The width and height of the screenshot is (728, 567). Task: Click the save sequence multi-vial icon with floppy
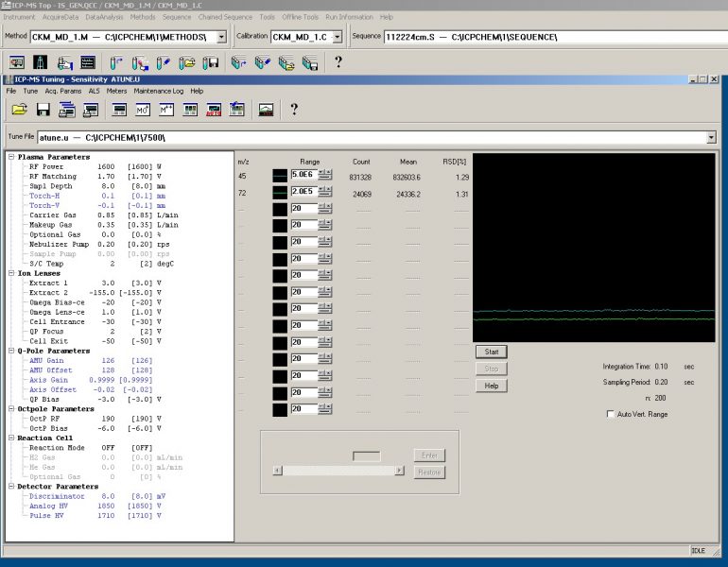310,62
